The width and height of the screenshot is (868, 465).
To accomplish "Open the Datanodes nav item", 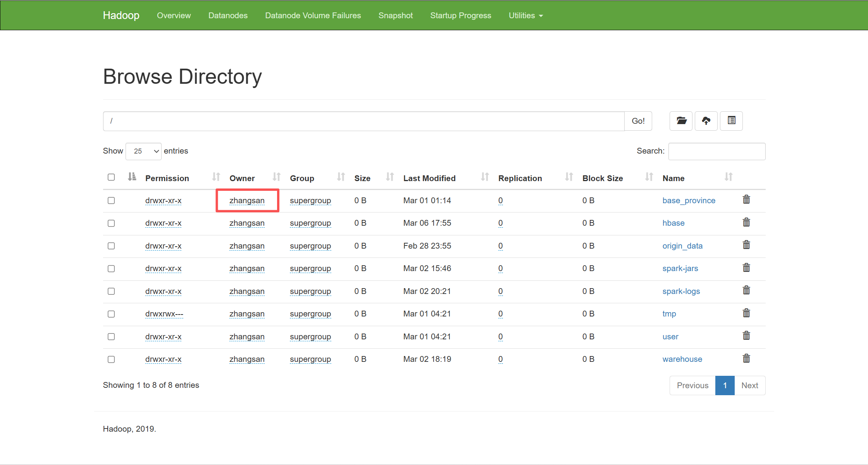I will 228,16.
